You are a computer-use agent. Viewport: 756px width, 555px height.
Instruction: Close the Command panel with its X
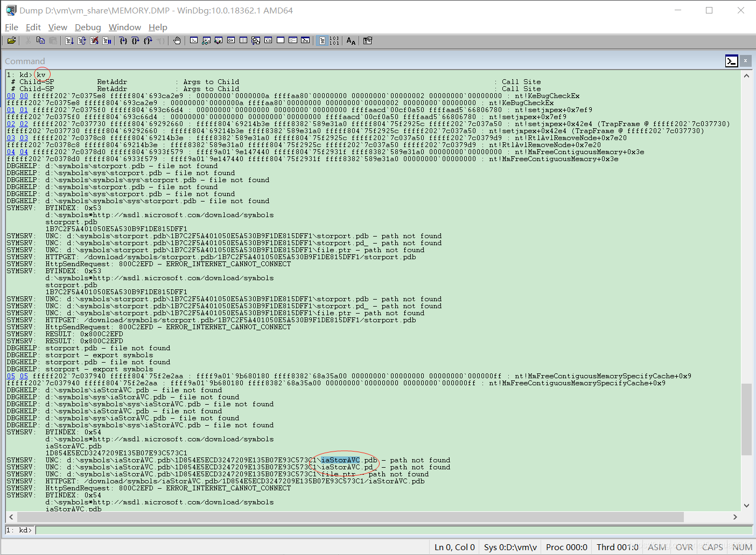745,61
